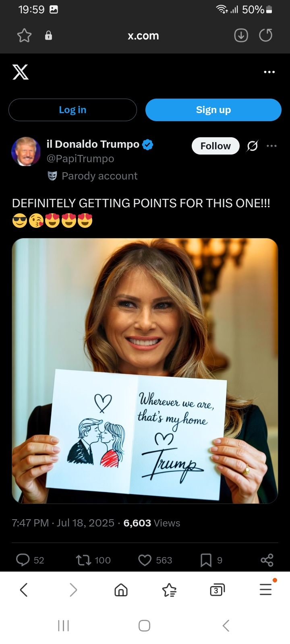Viewport: 290px width, 644px height.
Task: Open the Grok slash-circle icon beside Follow
Action: click(x=253, y=146)
